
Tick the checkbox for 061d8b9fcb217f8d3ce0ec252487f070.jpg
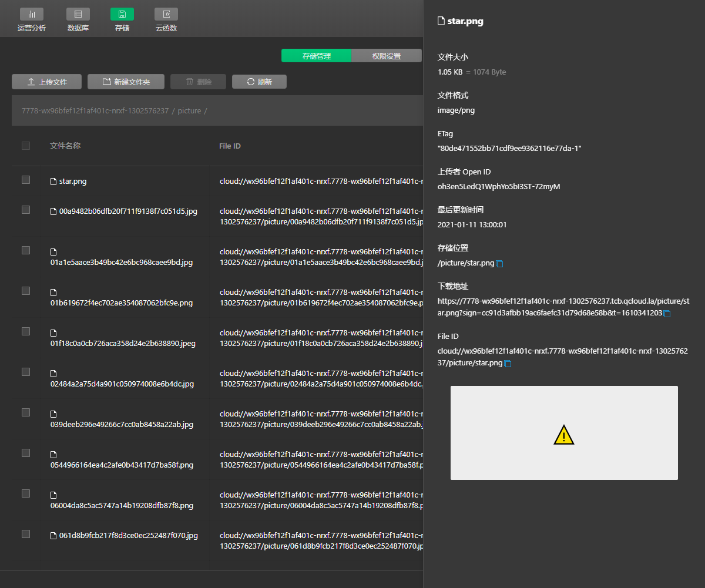coord(26,534)
